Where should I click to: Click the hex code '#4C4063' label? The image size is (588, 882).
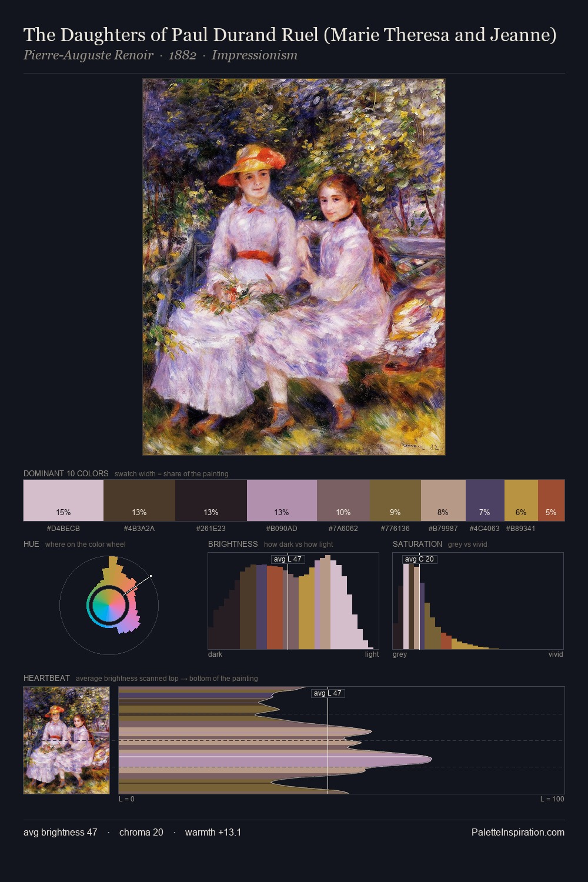point(485,529)
